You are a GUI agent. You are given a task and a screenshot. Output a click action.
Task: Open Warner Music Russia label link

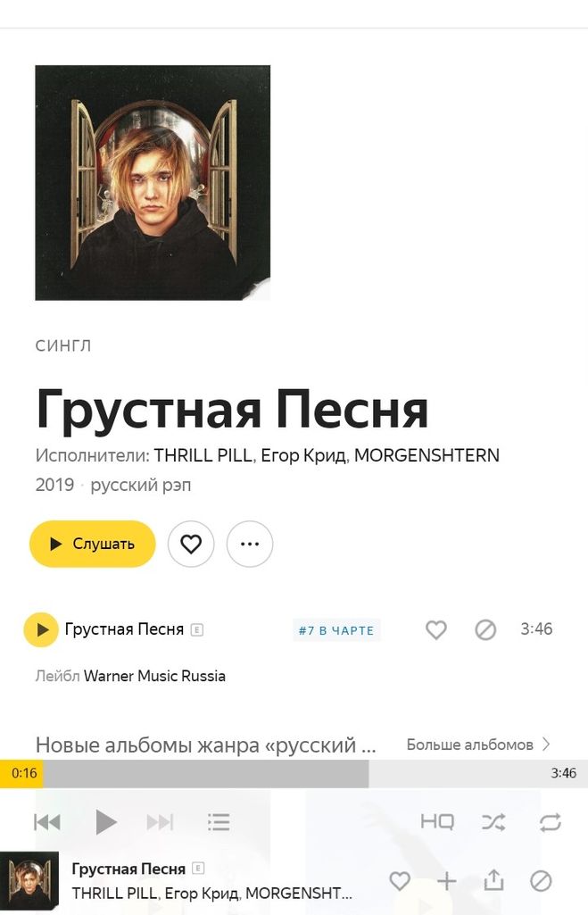pos(154,676)
